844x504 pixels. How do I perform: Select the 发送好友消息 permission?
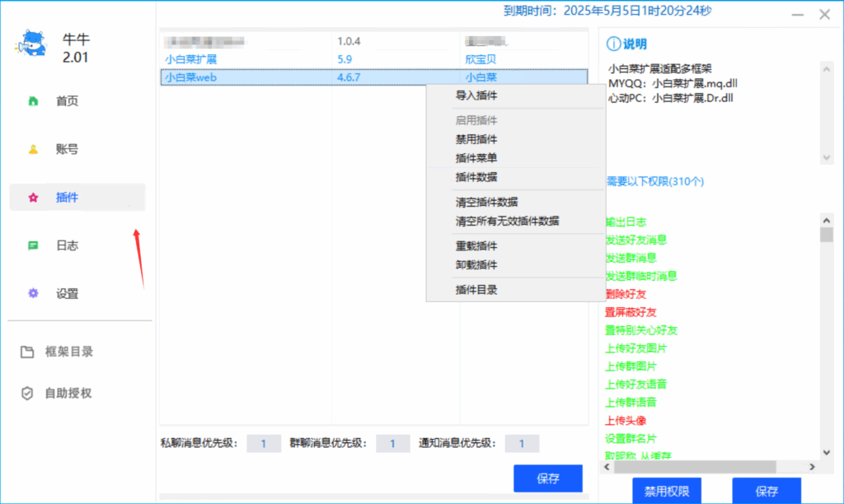[x=635, y=240]
